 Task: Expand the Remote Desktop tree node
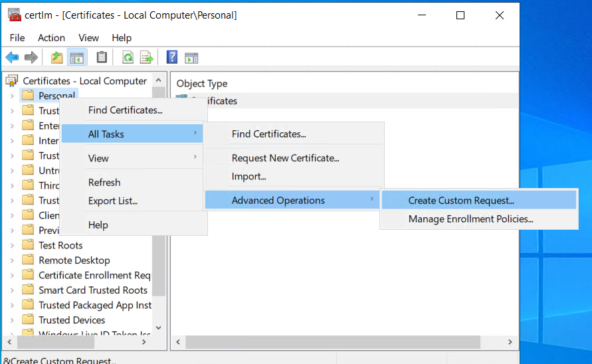click(x=12, y=260)
